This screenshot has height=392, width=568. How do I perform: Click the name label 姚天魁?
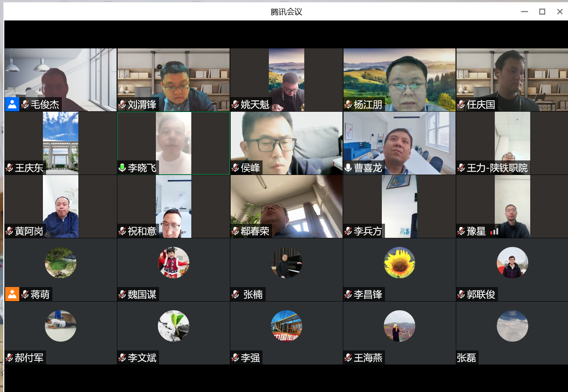(255, 105)
